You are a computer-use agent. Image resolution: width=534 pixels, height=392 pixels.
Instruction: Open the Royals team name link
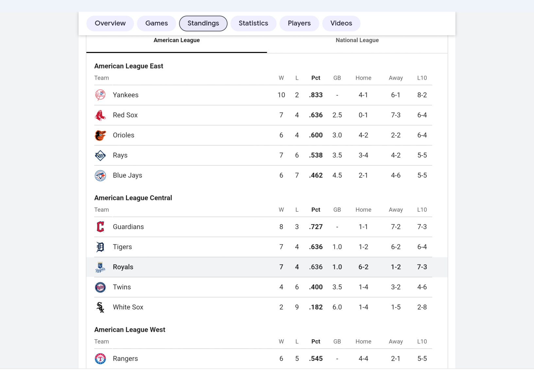[123, 267]
